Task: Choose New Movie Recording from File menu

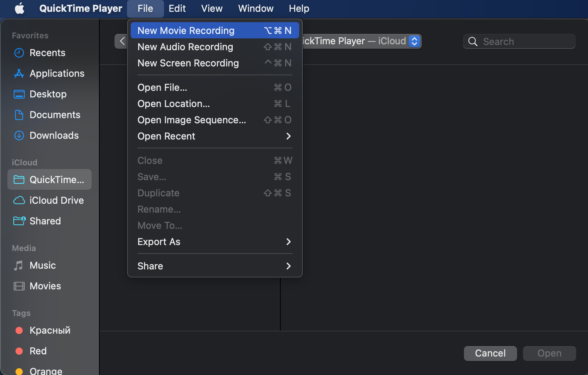Action: coord(214,31)
